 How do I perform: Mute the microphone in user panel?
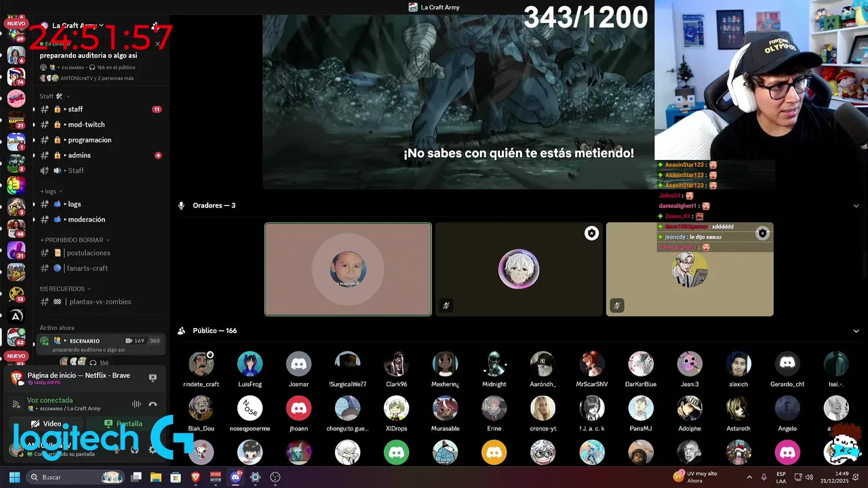point(117,449)
